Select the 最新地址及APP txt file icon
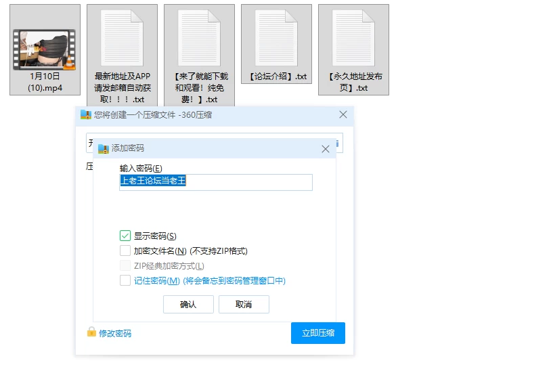Image resolution: width=551 pixels, height=392 pixels. coord(122,38)
